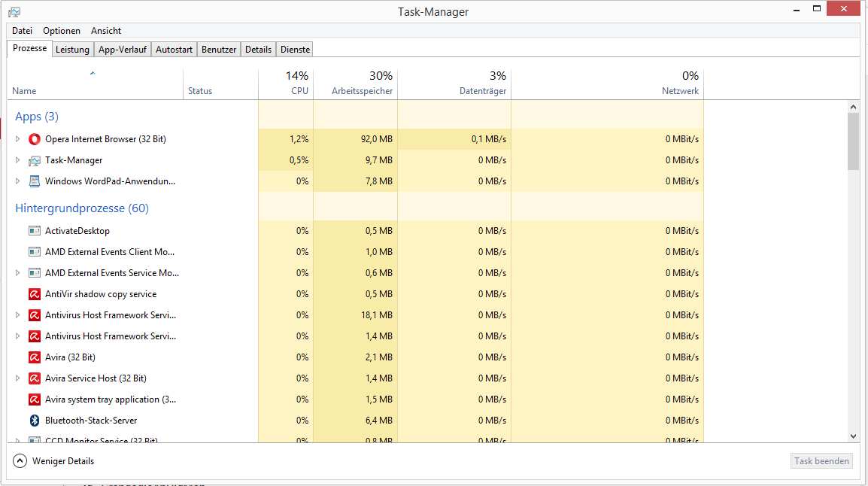The width and height of the screenshot is (868, 486).
Task: Select the AntiVir shadow copy service text
Action: [x=101, y=294]
